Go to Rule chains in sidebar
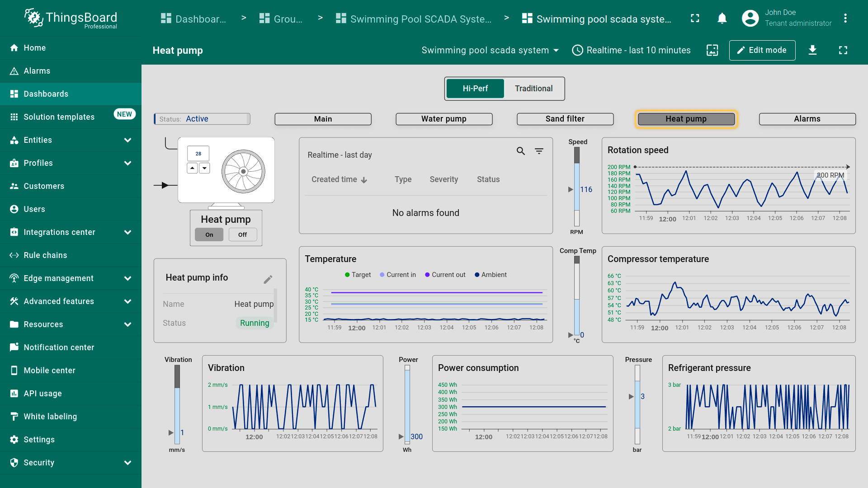This screenshot has height=488, width=868. tap(45, 255)
